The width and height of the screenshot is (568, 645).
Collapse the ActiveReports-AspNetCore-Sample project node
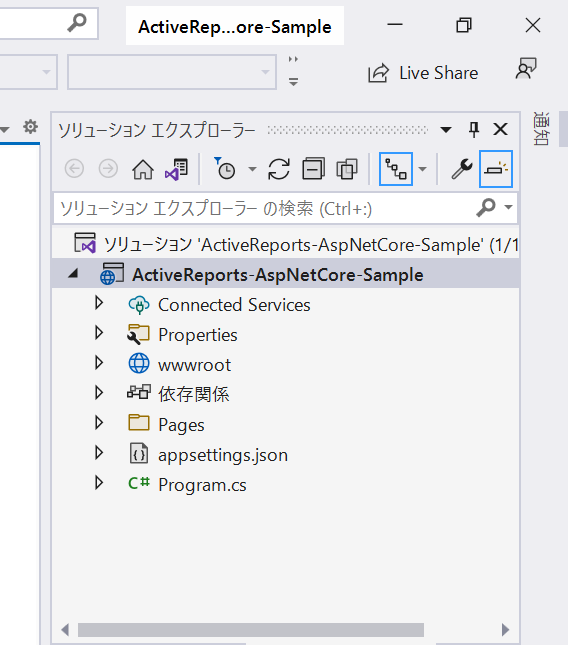click(73, 273)
